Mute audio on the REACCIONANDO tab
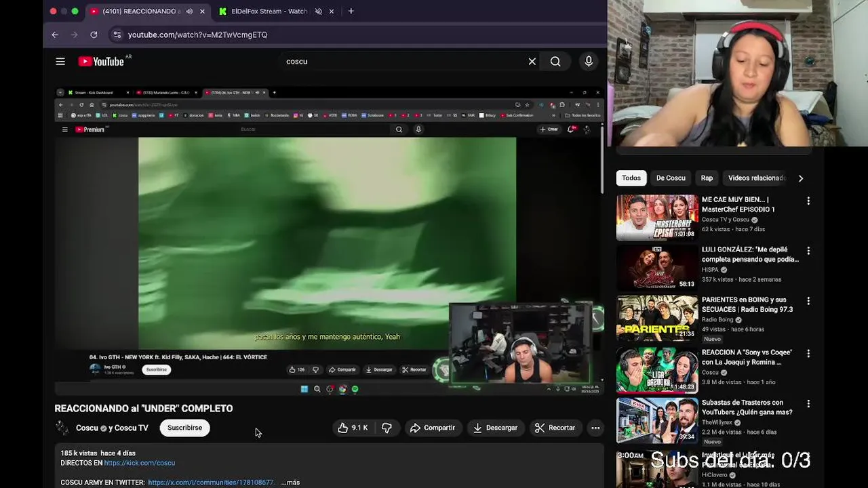The image size is (868, 488). pos(189,12)
